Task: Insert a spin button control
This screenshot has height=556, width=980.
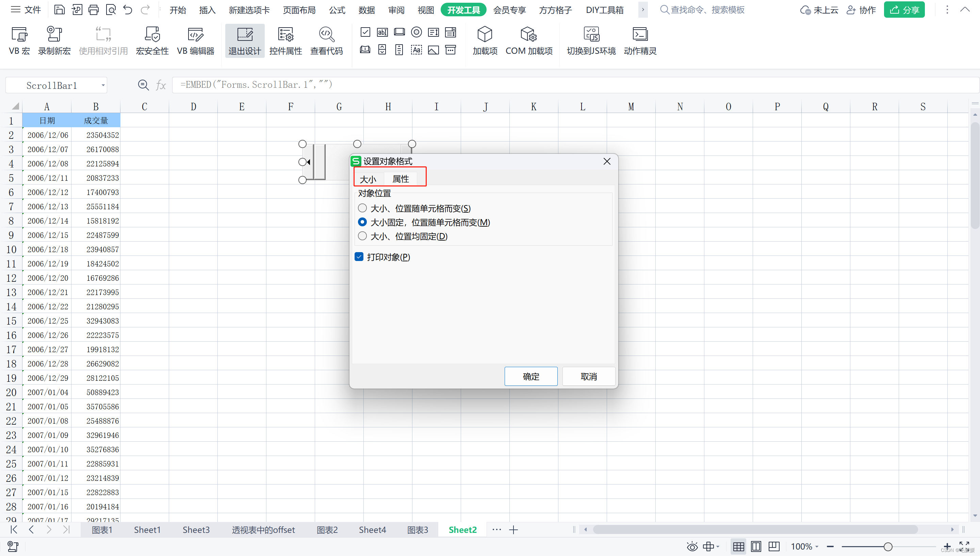Action: [x=382, y=50]
